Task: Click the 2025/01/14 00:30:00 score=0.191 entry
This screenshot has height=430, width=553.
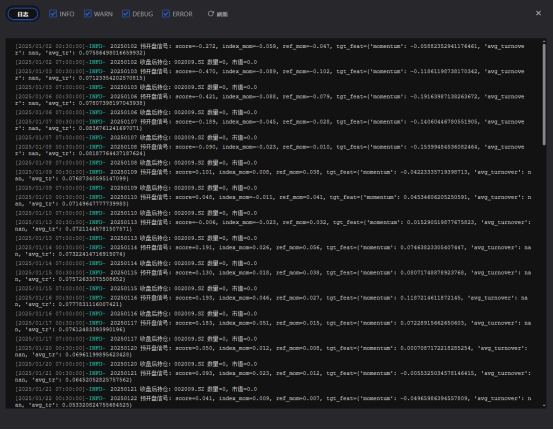Action: 273,251
